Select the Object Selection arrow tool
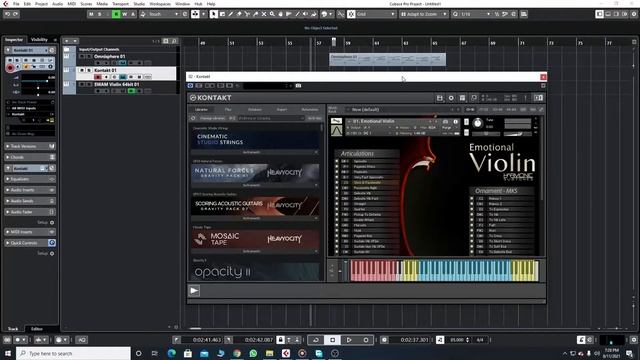640x360 pixels. point(213,14)
